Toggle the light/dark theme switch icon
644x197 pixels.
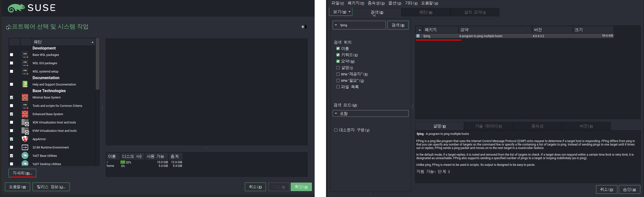[x=304, y=27]
